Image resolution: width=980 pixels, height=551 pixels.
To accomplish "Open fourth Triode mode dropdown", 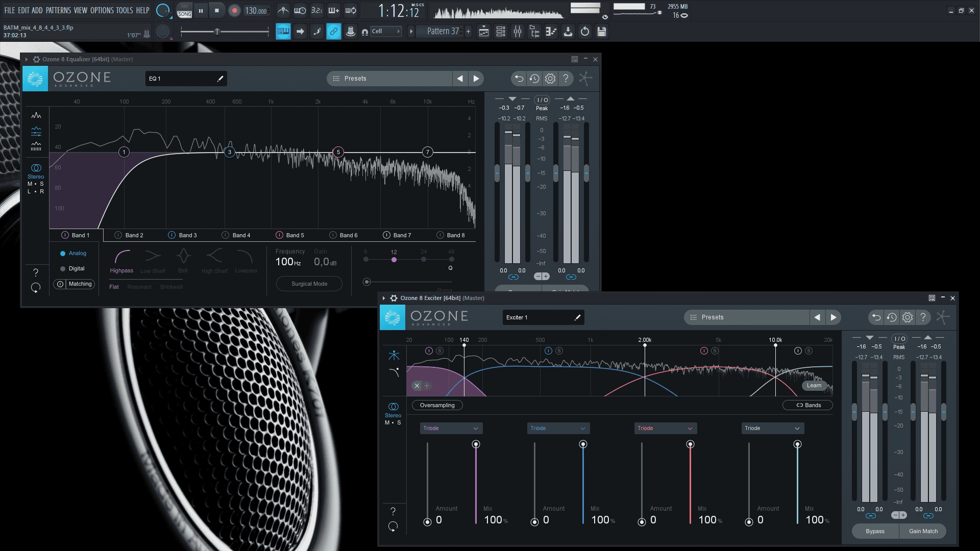I will [x=772, y=428].
